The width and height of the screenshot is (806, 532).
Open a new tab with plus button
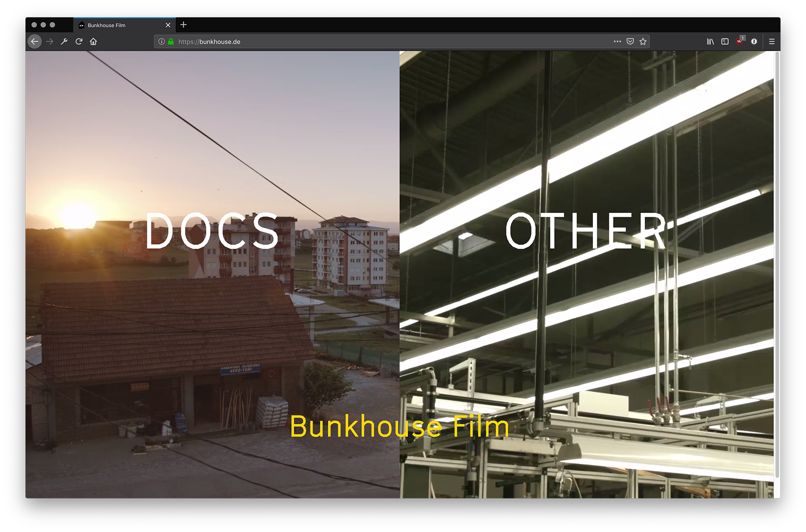(x=184, y=25)
